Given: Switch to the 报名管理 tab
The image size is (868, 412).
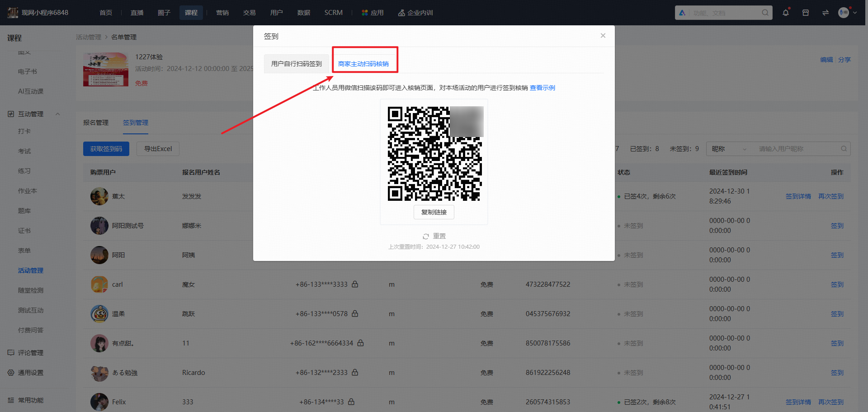Looking at the screenshot, I should pyautogui.click(x=96, y=123).
